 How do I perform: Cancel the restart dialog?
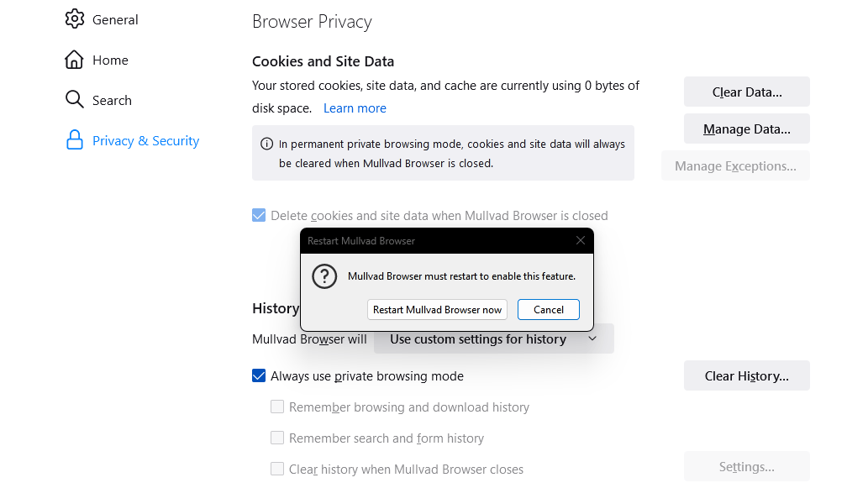tap(548, 309)
